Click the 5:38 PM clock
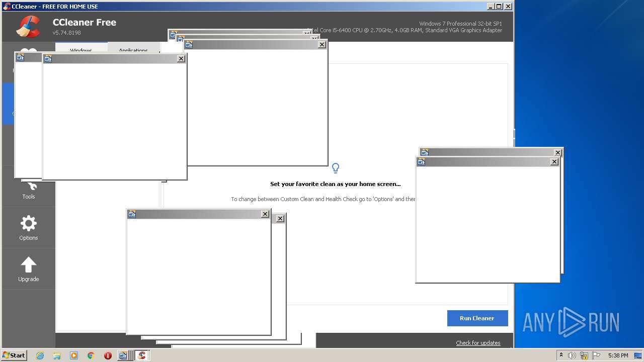644x362 pixels. point(618,355)
